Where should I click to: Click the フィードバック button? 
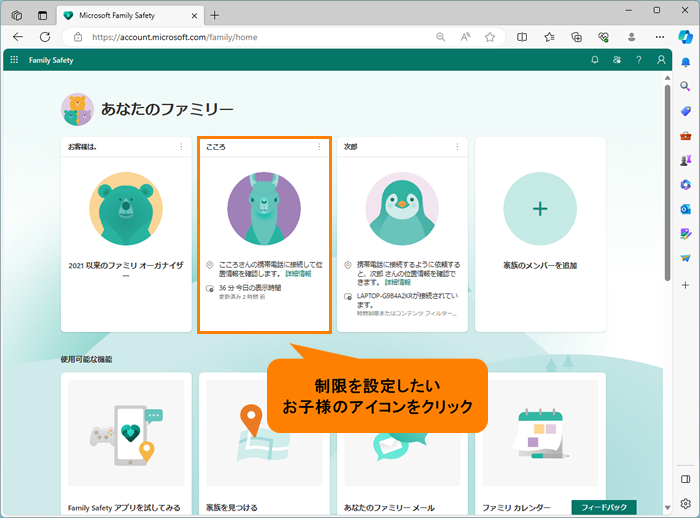click(604, 507)
